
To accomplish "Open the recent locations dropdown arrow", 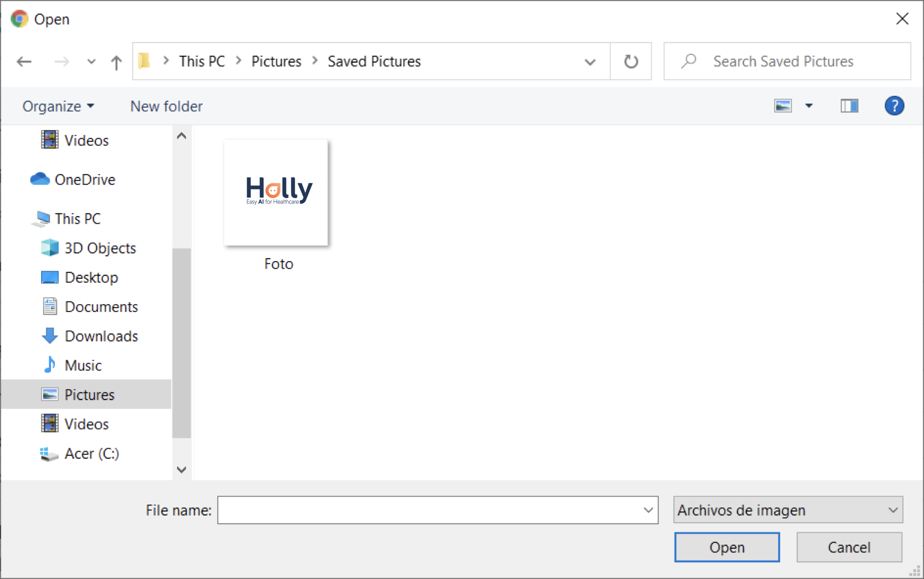I will click(91, 62).
